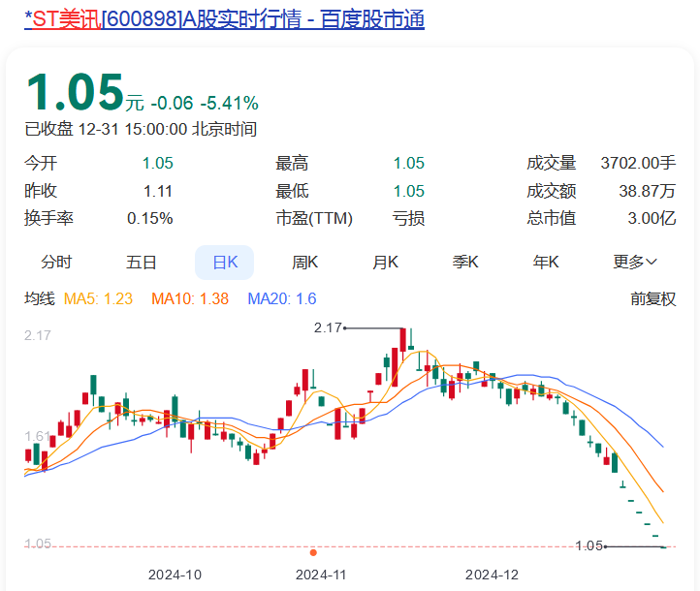Click the MA5: 1.23 indicator label
Screen dimensions: 700x591
(x=98, y=298)
